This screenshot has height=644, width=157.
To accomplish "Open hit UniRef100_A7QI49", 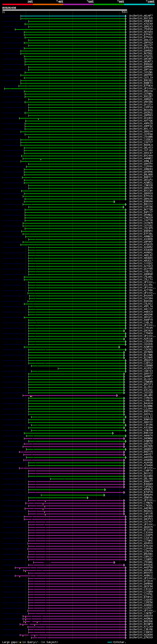I will click(141, 24).
